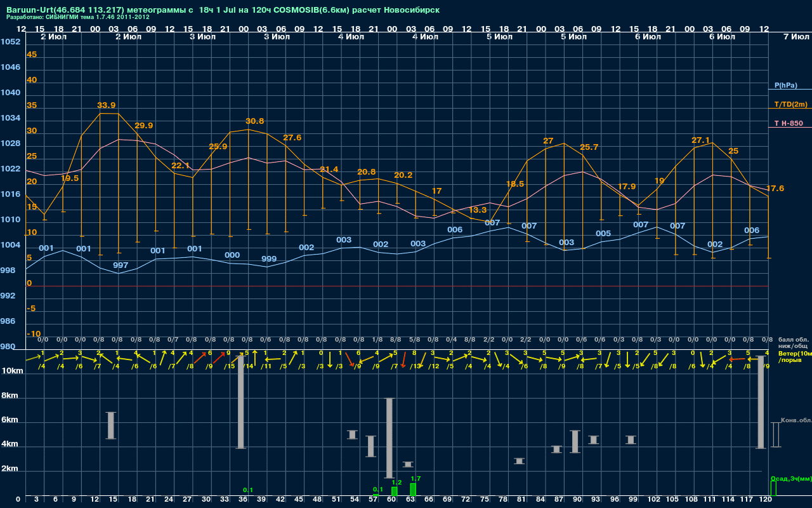Click the 1.7 precipitation amount label
Viewport: 812px width, 508px height.
pyautogui.click(x=416, y=479)
